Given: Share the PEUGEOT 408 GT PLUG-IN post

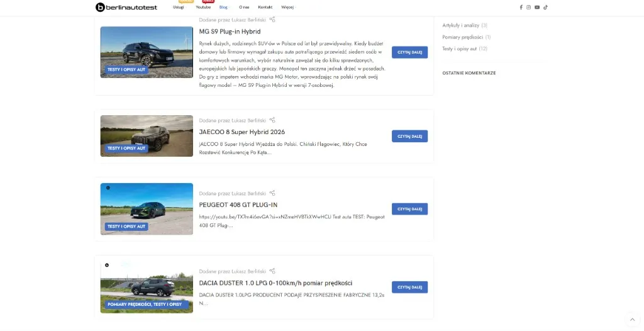Looking at the screenshot, I should click(x=272, y=193).
